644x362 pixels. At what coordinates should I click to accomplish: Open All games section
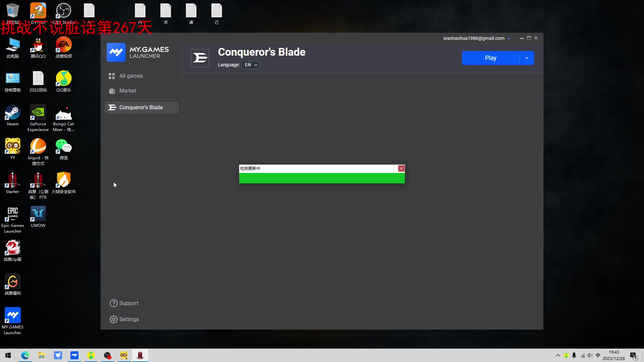tap(131, 76)
